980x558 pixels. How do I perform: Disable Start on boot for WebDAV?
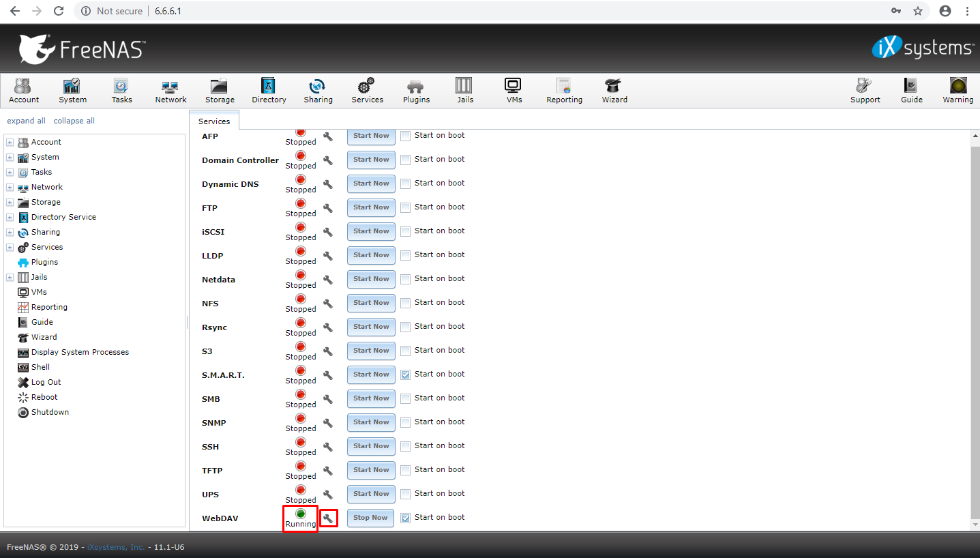click(405, 517)
